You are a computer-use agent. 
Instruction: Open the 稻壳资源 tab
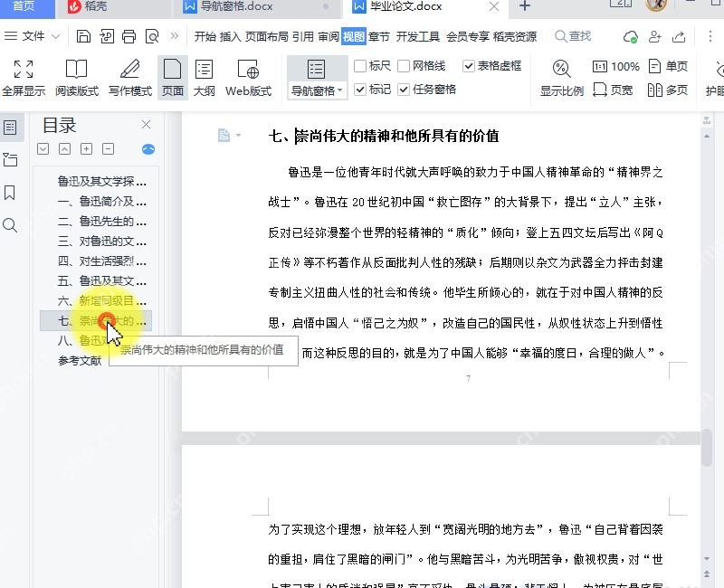[515, 36]
